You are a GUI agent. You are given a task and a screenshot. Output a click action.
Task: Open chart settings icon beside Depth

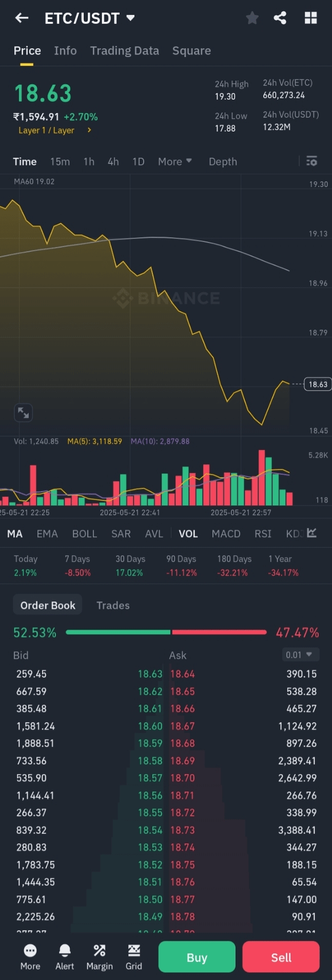(311, 161)
